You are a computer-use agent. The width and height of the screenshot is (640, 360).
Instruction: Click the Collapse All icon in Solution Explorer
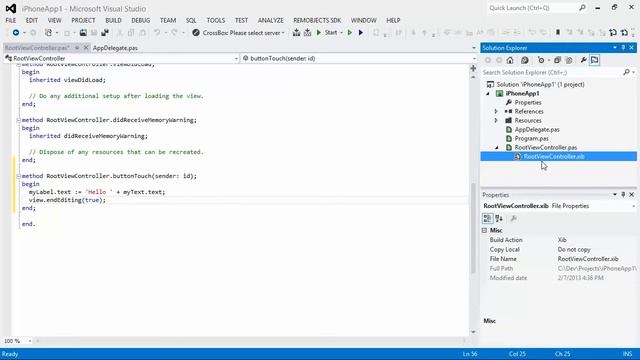pos(557,60)
